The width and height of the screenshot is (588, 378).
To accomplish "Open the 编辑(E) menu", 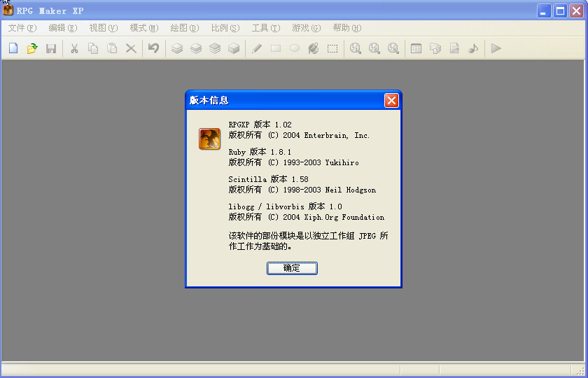I will pos(63,28).
